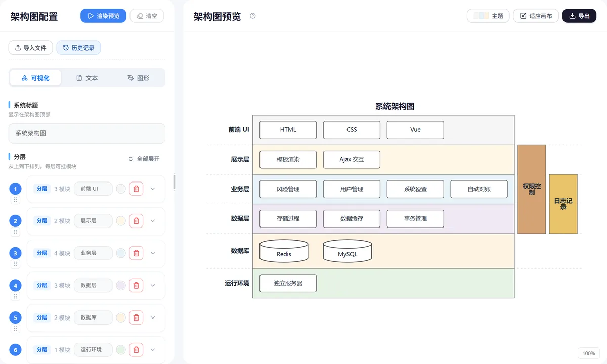
Task: Click the 数据层 layer name field
Action: 93,286
